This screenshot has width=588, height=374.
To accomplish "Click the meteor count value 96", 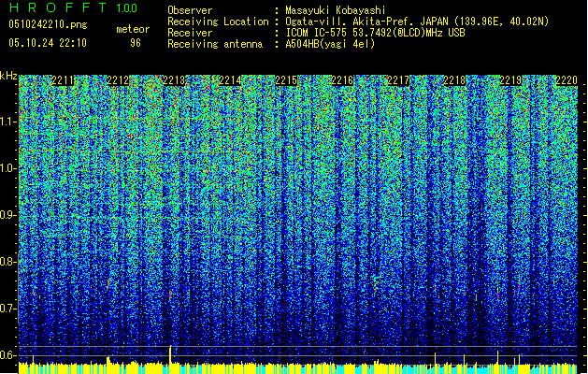I will click(x=136, y=43).
